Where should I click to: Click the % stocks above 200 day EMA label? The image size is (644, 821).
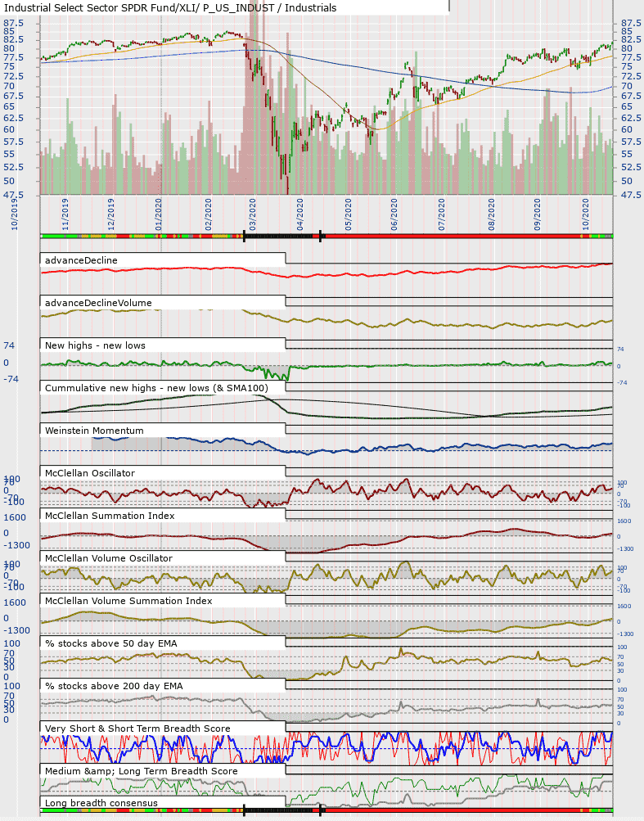[x=114, y=686]
